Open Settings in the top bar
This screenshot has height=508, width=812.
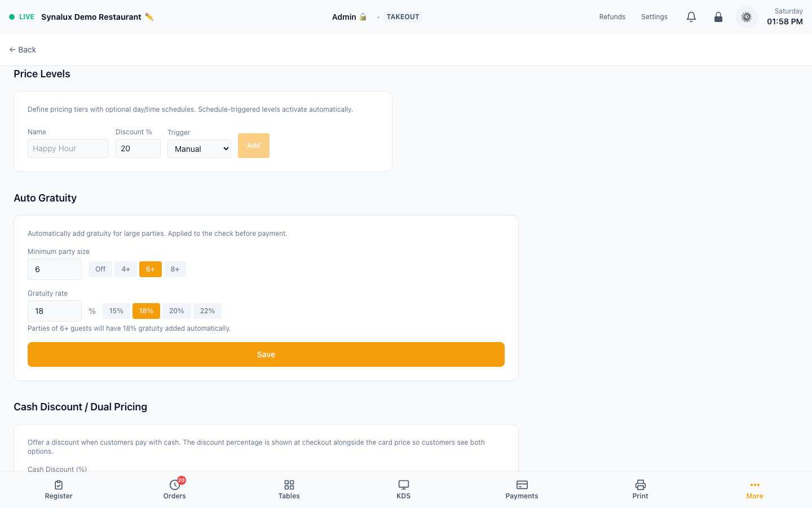654,17
